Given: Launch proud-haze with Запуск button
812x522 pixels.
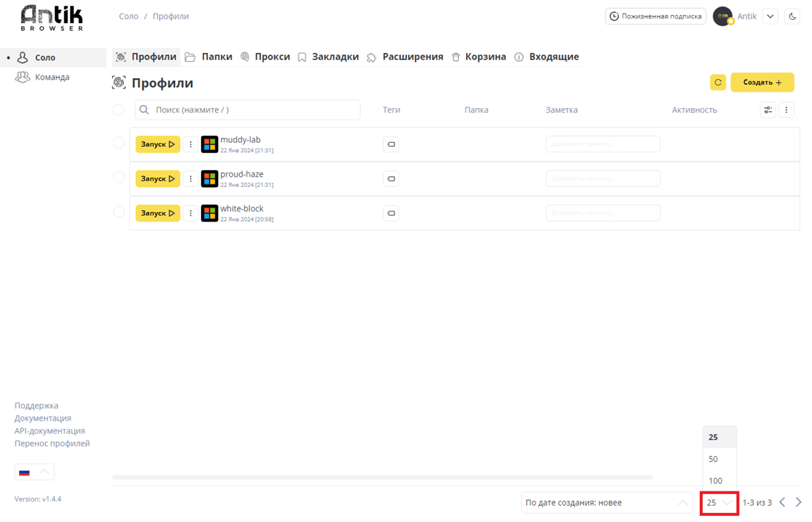Looking at the screenshot, I should (x=158, y=179).
